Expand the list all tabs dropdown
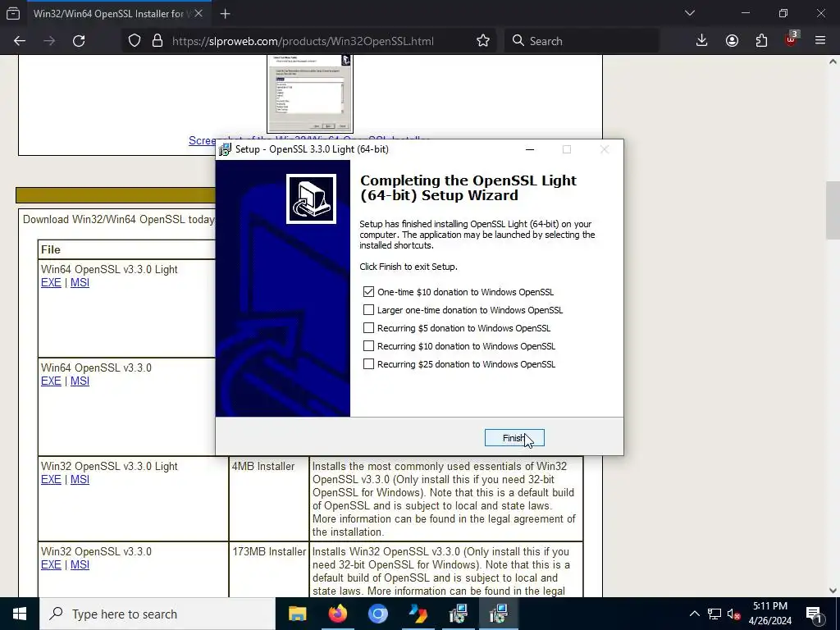 tap(690, 13)
